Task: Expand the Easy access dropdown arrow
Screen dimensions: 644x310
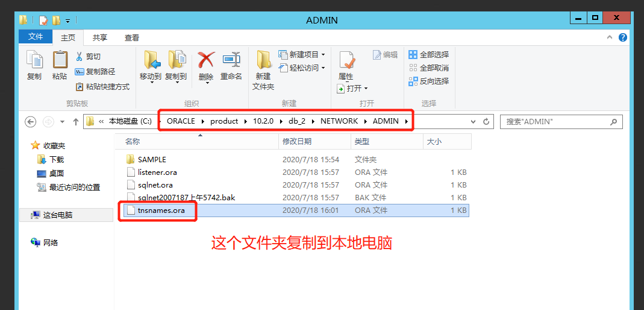Action: (323, 68)
